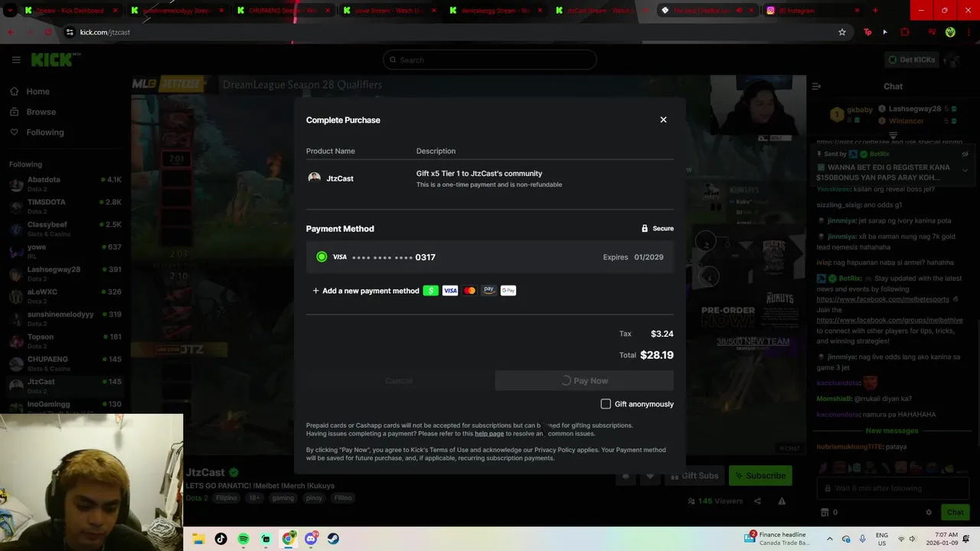Choose the Mastercard payment icon
980x551 pixels.
pos(469,291)
